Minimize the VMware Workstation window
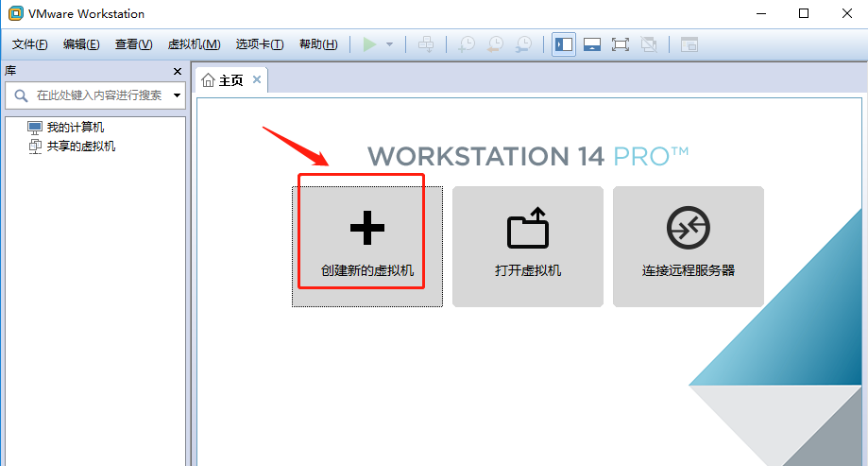The width and height of the screenshot is (868, 466). 761,13
